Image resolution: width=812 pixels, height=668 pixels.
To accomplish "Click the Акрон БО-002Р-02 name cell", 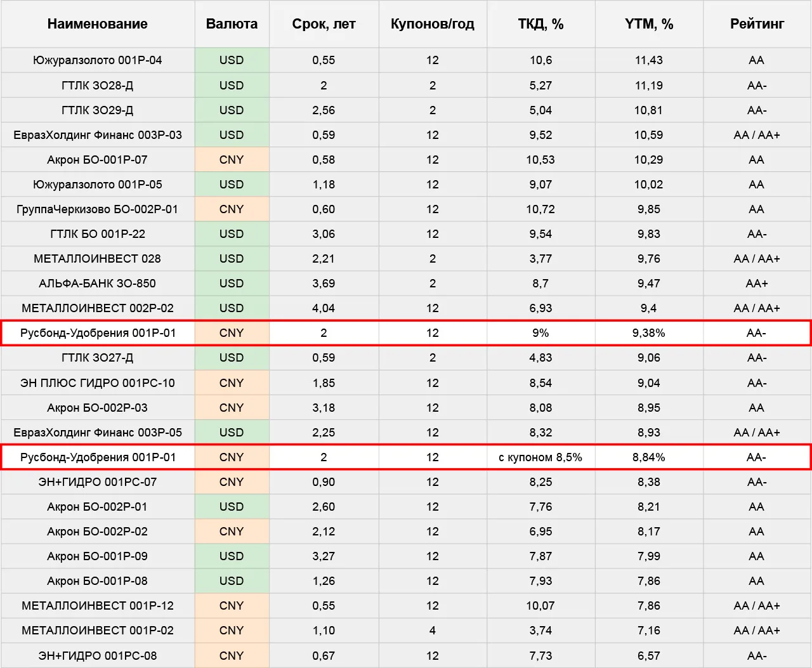I will 98,531.
